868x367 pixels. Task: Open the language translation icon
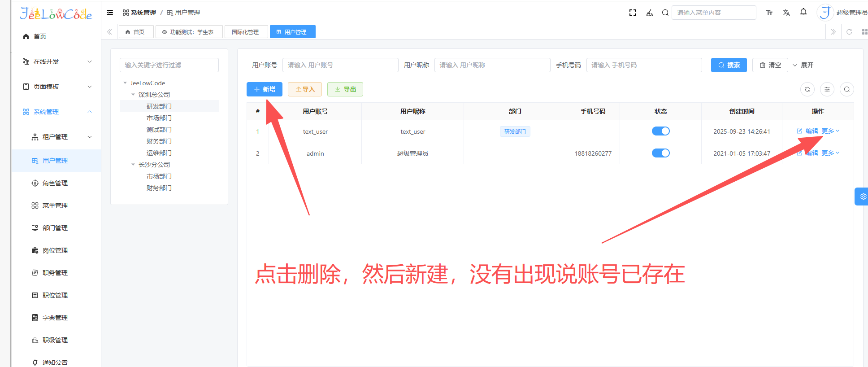(x=786, y=13)
